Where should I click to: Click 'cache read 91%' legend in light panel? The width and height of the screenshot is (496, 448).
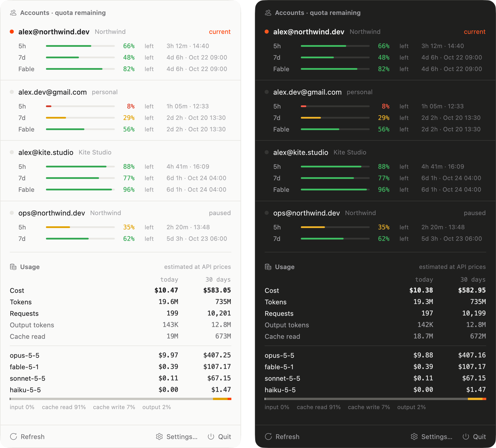pyautogui.click(x=64, y=407)
